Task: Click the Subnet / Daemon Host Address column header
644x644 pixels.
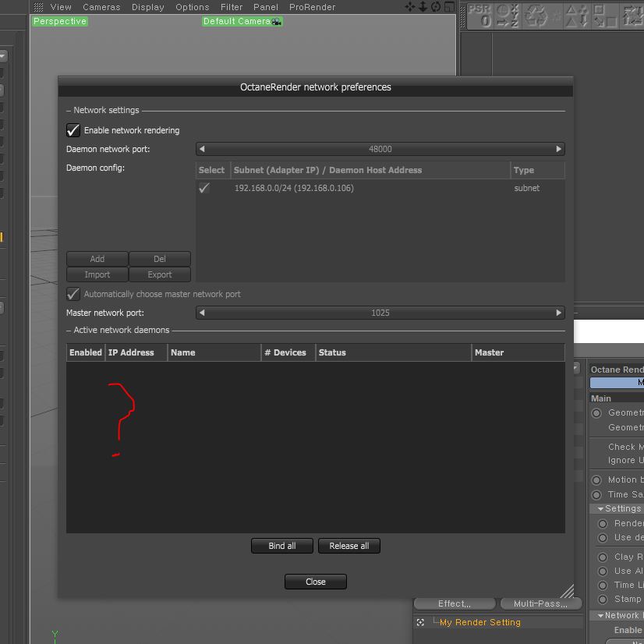Action: [x=370, y=170]
